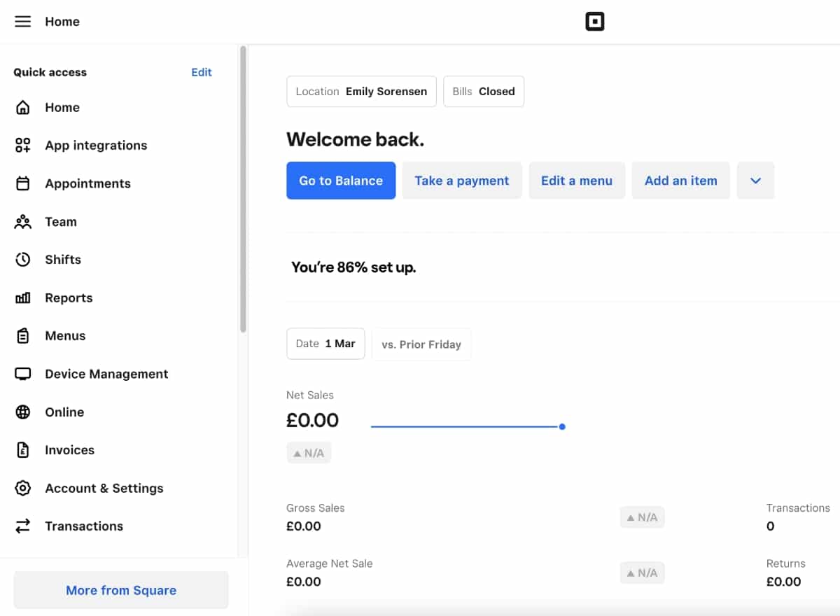Navigate to Reports
Image resolution: width=840 pixels, height=616 pixels.
[x=69, y=298]
